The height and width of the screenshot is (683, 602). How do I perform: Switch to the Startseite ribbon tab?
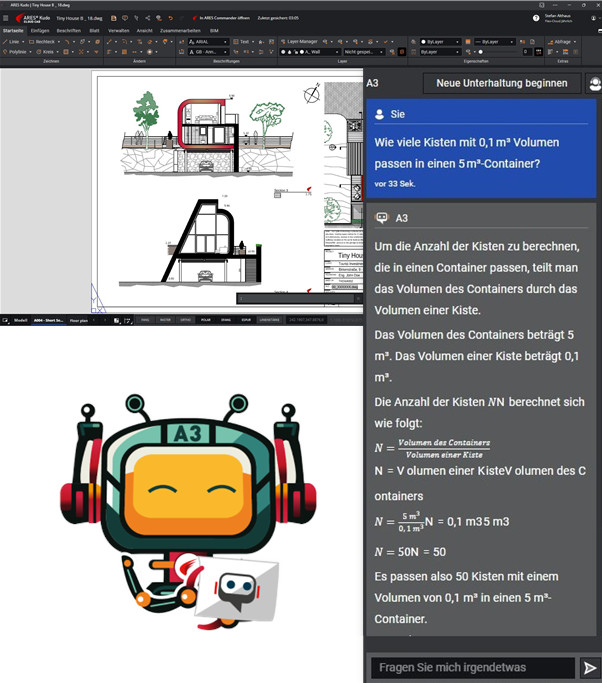[x=13, y=31]
